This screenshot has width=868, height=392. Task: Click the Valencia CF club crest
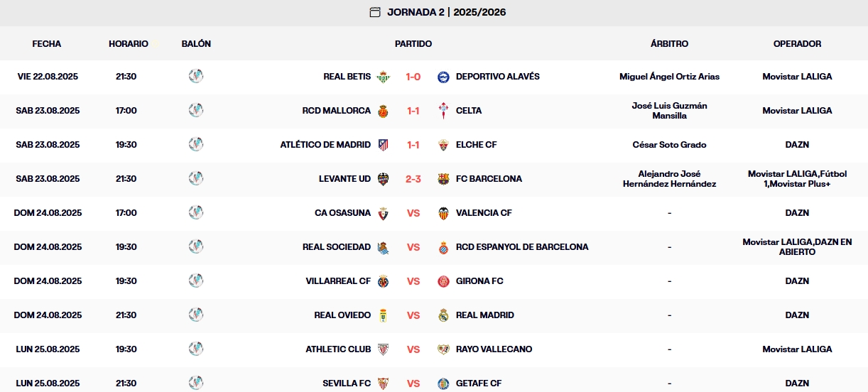443,213
